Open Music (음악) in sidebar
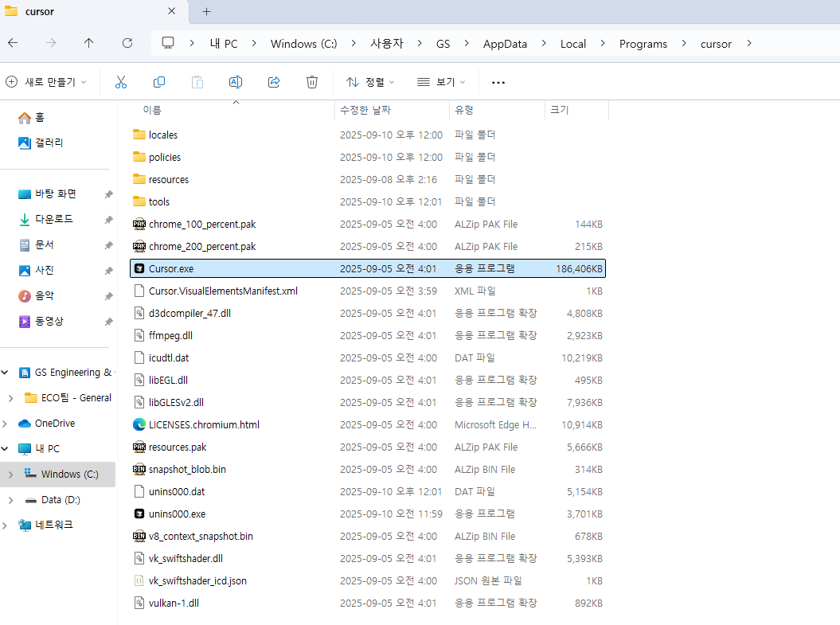This screenshot has width=840, height=625. (x=37, y=295)
